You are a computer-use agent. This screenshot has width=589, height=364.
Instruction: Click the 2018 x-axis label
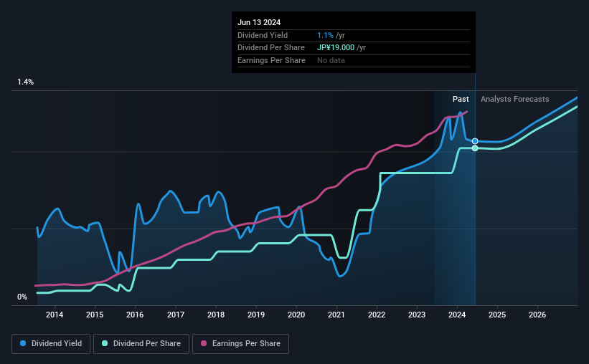[x=216, y=315]
